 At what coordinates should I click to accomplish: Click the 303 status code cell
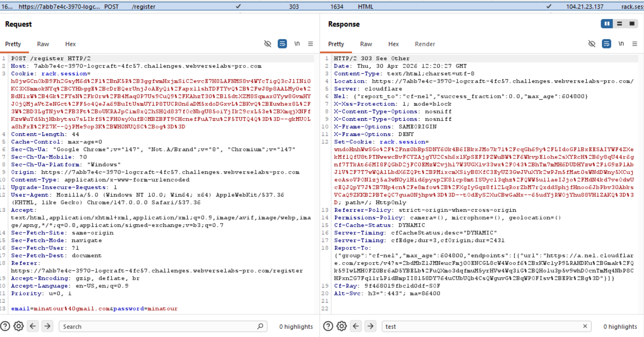294,6
